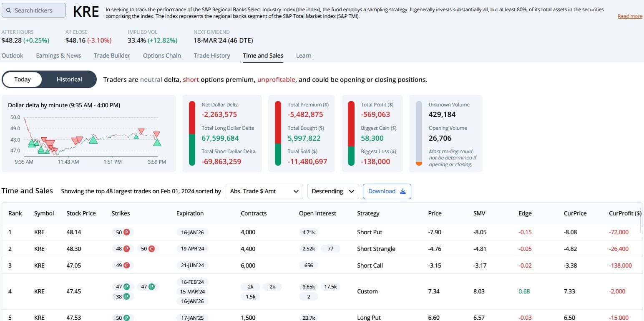Click the Symbol column header
This screenshot has height=321, width=644.
click(x=44, y=213)
